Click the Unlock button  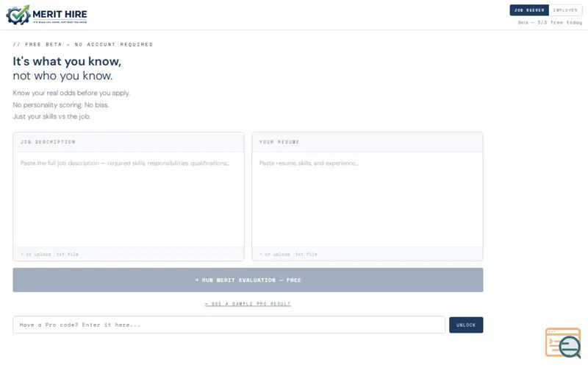pyautogui.click(x=466, y=325)
